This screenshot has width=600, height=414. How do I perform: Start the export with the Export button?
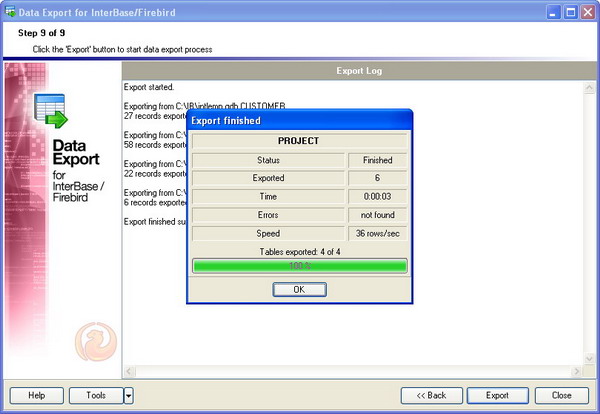[497, 395]
